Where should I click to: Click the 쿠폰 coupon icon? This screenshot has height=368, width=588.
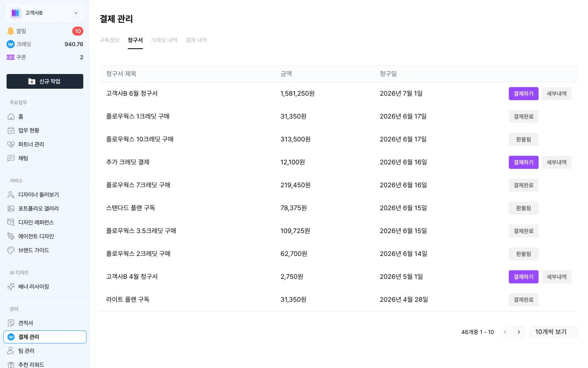(x=11, y=57)
